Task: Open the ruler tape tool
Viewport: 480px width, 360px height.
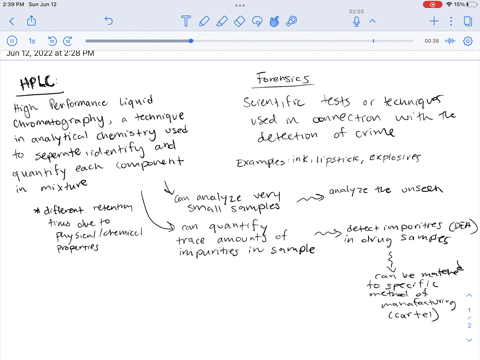Action: pos(292,21)
